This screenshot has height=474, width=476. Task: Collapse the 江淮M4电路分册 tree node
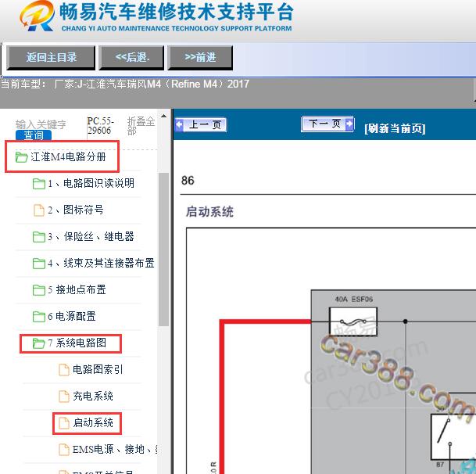(x=68, y=157)
